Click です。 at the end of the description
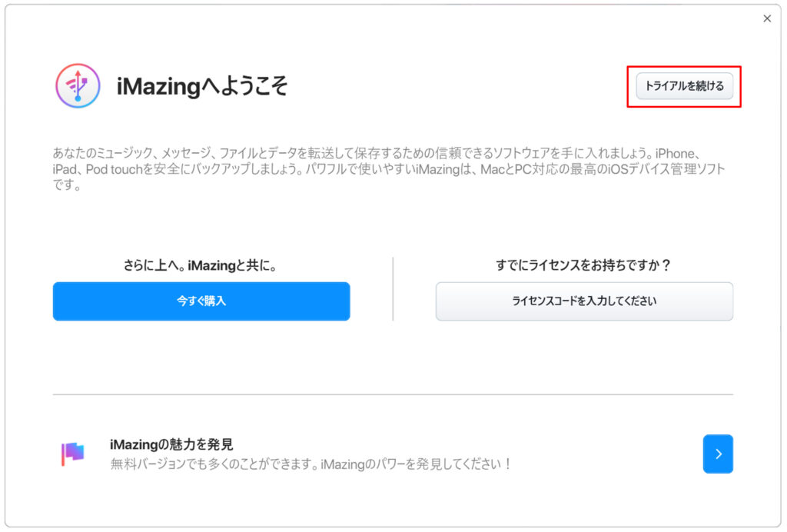Image resolution: width=787 pixels, height=532 pixels. pyautogui.click(x=67, y=185)
